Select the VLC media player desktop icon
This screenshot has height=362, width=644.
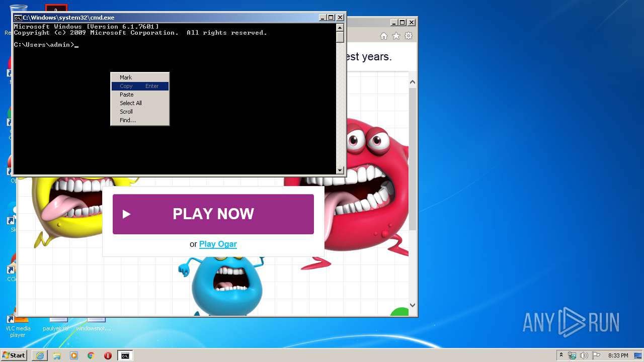coord(18,327)
